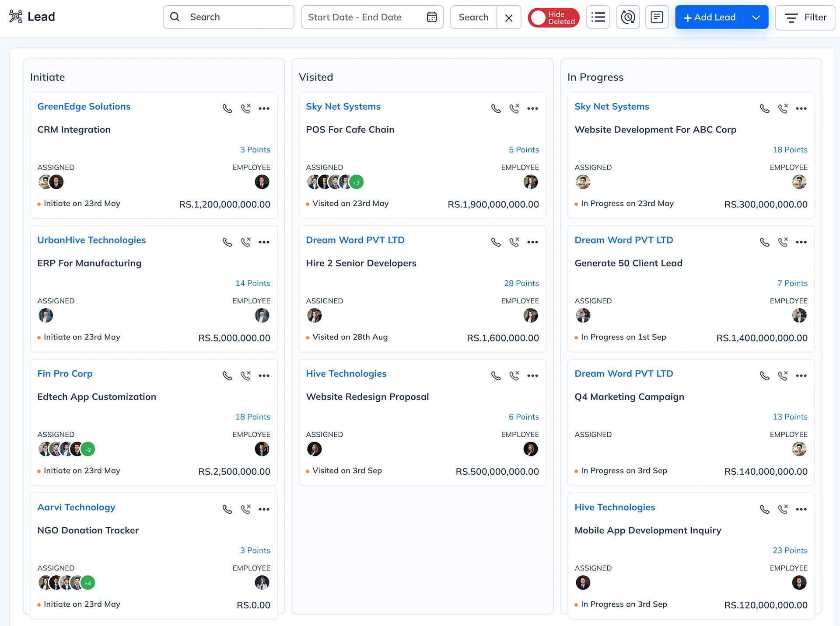Viewport: 840px width, 626px height.
Task: Call GreenEdge Solutions phone icon
Action: (227, 108)
